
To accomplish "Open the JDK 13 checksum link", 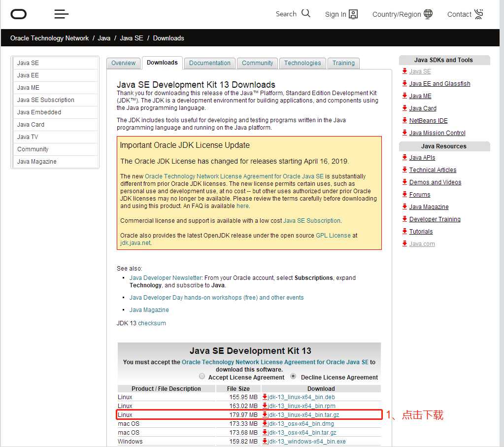I will coord(152,323).
